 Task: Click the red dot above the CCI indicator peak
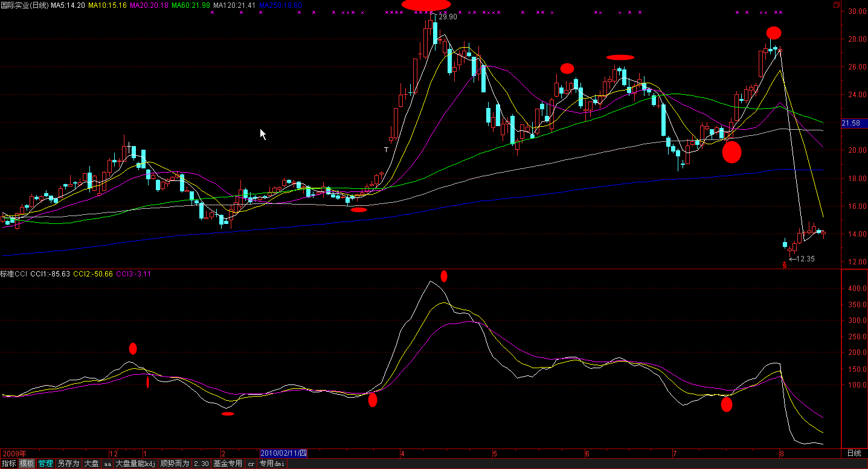(x=444, y=276)
